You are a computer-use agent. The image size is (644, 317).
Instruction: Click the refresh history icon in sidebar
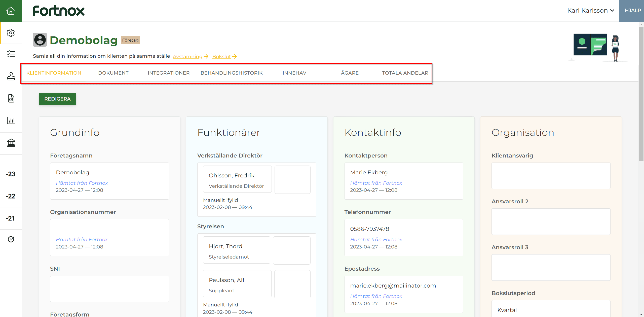click(11, 239)
